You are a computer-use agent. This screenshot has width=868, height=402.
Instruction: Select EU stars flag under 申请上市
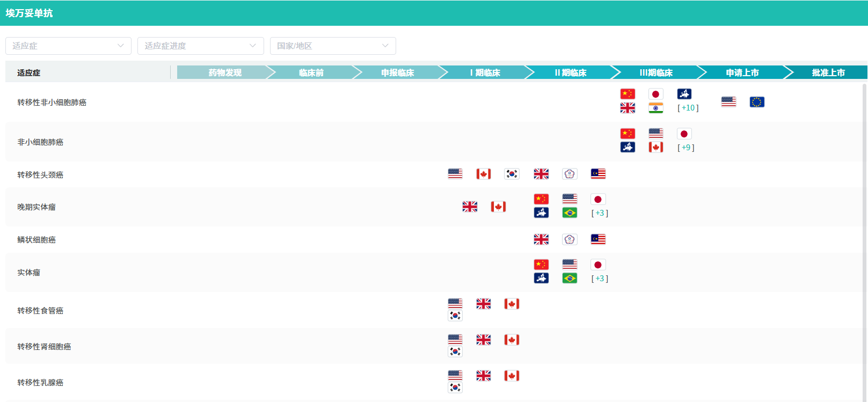click(x=757, y=102)
